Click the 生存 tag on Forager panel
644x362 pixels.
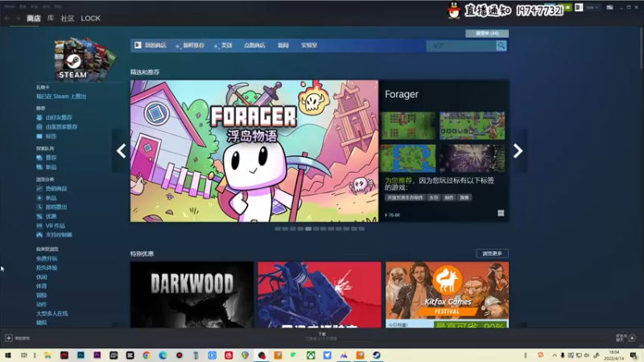click(x=434, y=198)
